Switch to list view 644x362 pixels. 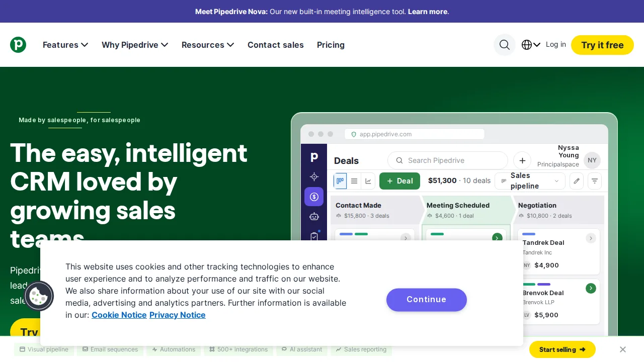pos(354,181)
